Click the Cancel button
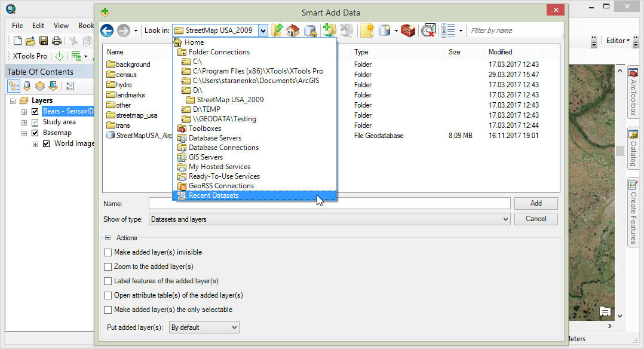The height and width of the screenshot is (349, 644). click(x=536, y=219)
